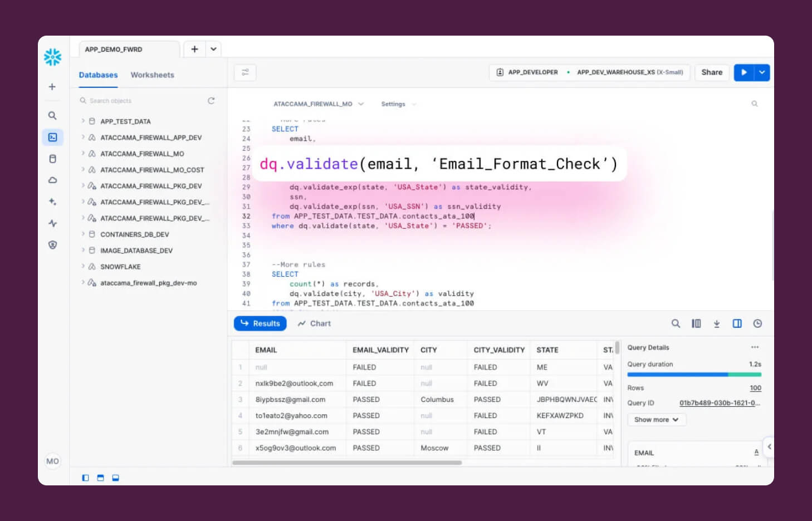Search within results using the magnifier icon
This screenshot has width=812, height=521.
point(676,323)
